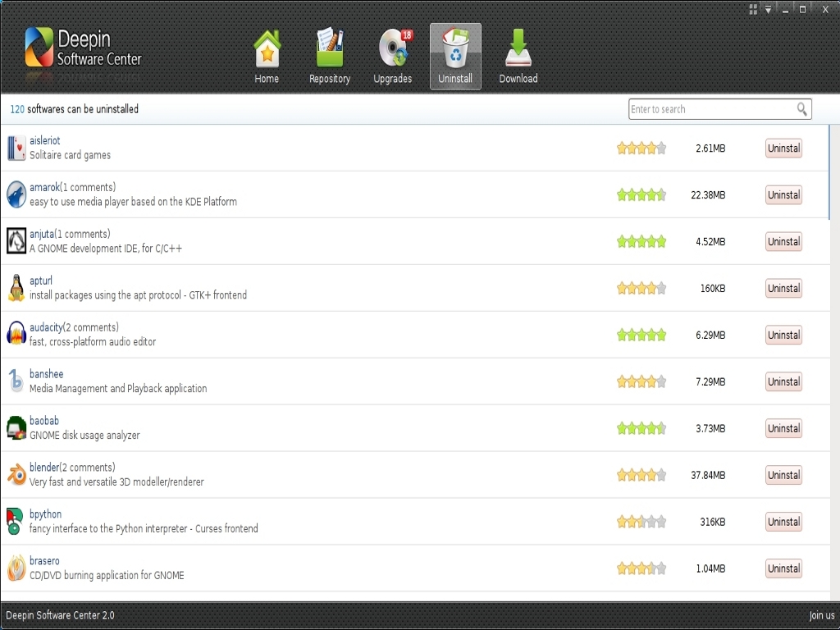This screenshot has width=840, height=630.
Task: Uninstall amarok
Action: coord(783,195)
